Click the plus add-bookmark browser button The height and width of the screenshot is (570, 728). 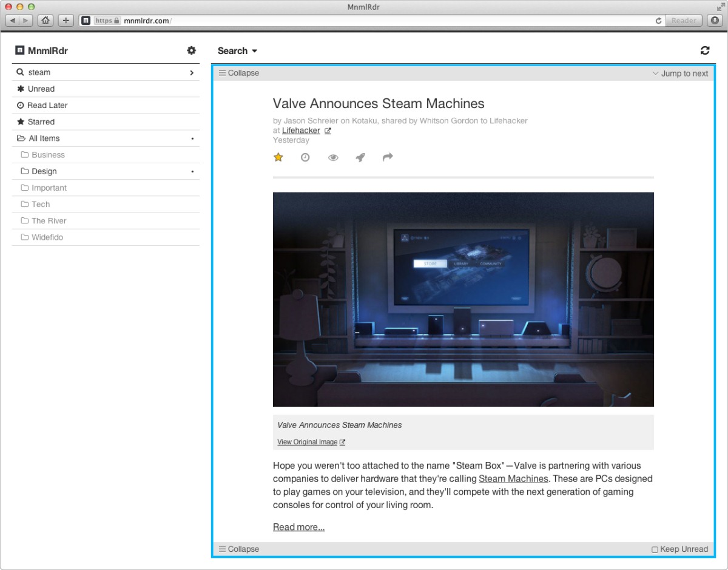point(66,21)
